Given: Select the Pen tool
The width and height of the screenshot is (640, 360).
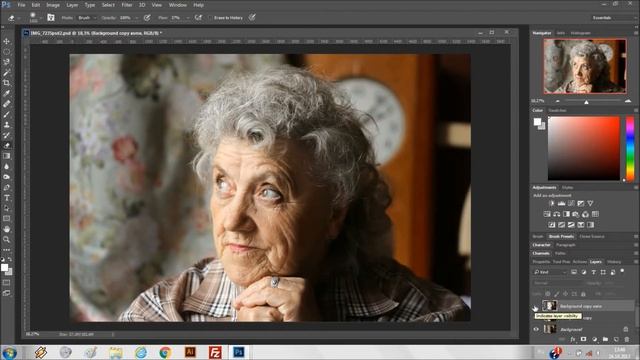Looking at the screenshot, I should click(7, 187).
